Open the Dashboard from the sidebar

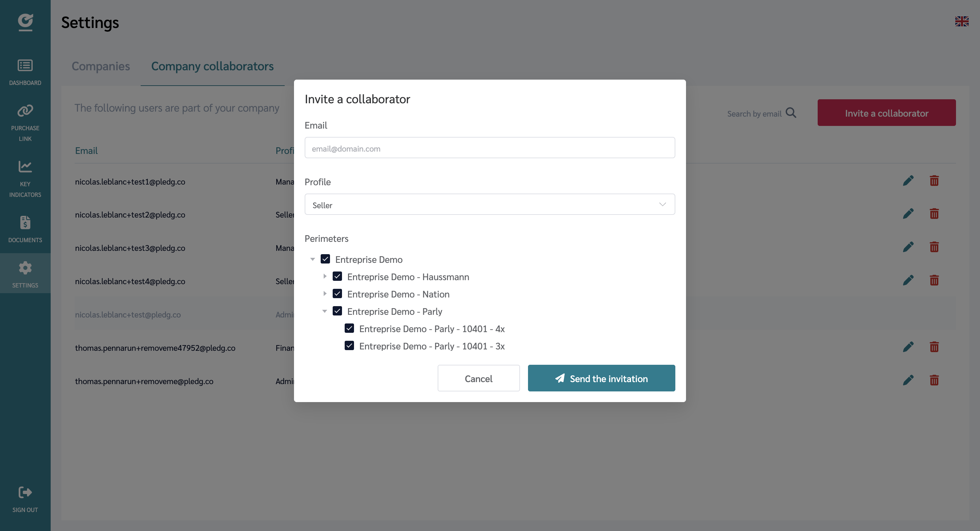click(25, 70)
